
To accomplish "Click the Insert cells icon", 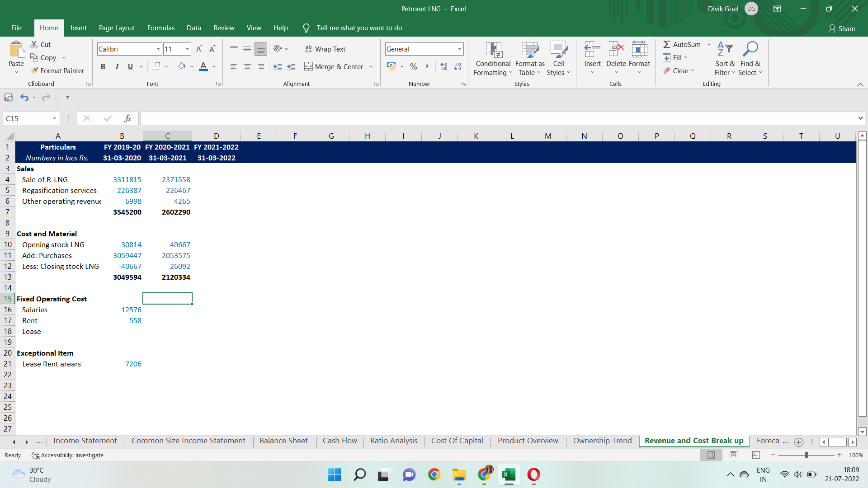I will [592, 49].
